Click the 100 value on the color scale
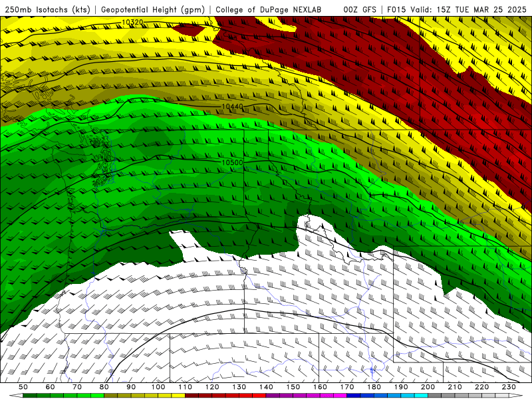 tap(158, 387)
